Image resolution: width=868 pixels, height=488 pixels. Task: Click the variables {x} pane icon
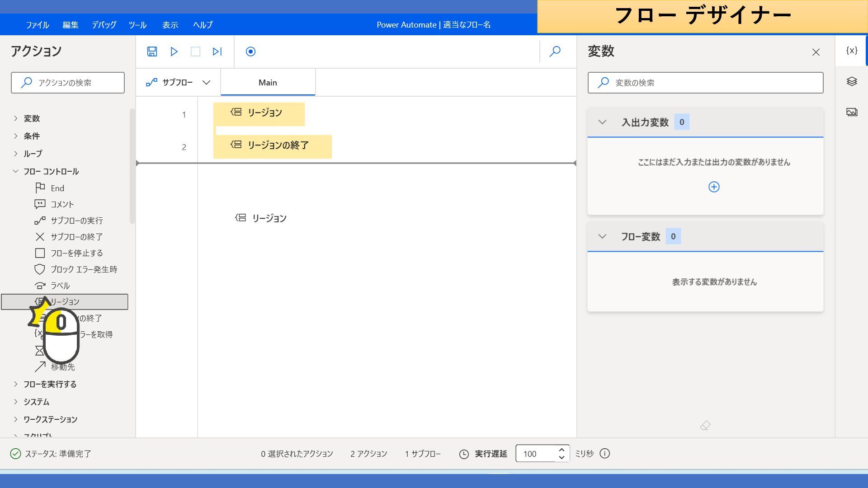(x=852, y=51)
